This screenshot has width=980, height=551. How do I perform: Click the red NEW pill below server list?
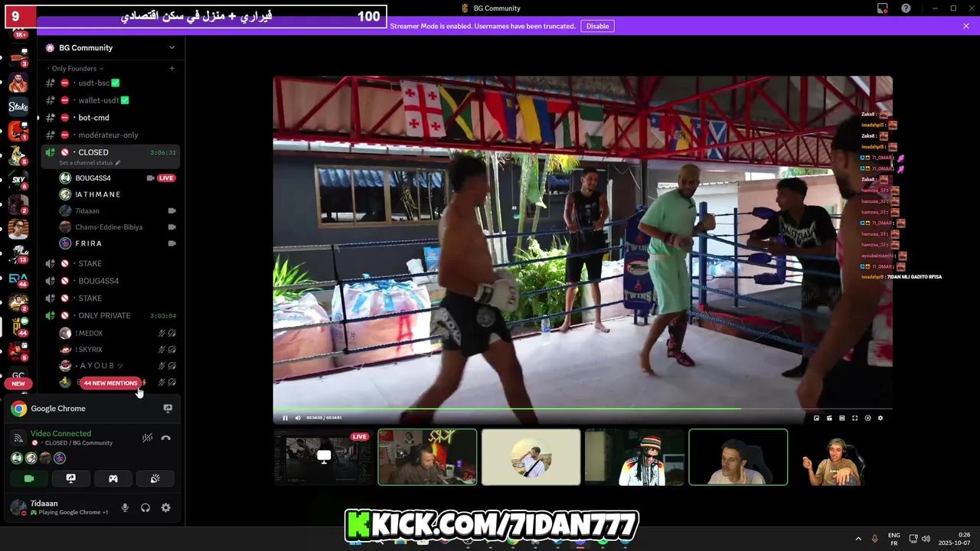pyautogui.click(x=18, y=383)
